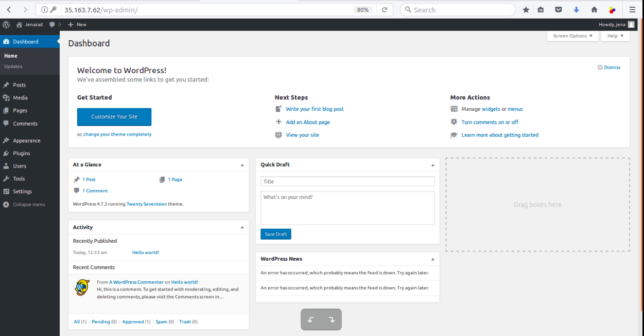Image resolution: width=644 pixels, height=336 pixels.
Task: Collapse the Activity panel
Action: [242, 227]
